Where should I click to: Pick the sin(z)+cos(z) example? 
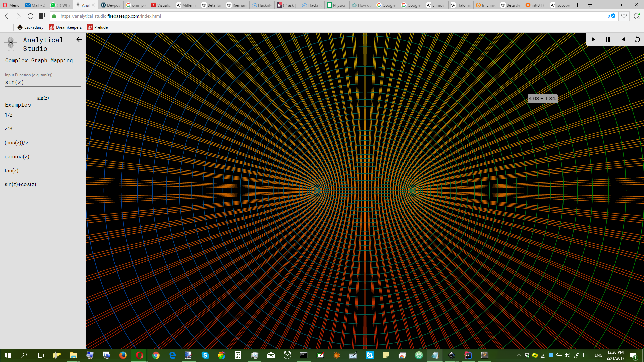click(x=20, y=184)
